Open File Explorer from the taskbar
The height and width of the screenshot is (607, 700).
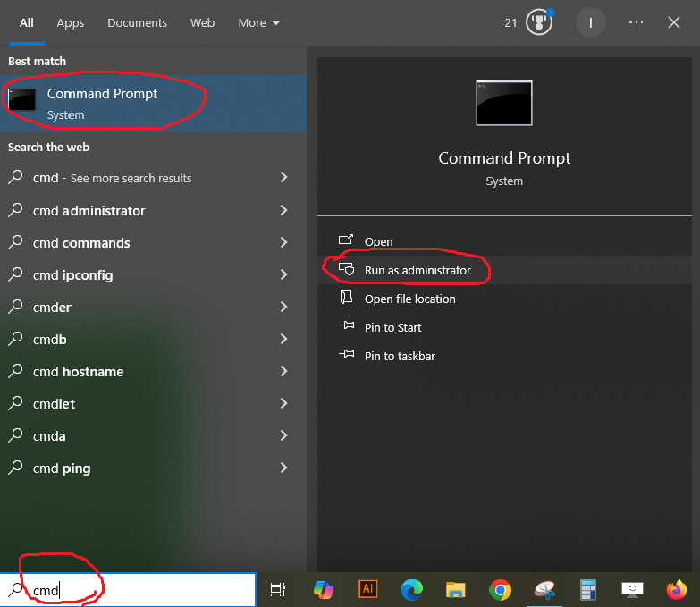[455, 590]
